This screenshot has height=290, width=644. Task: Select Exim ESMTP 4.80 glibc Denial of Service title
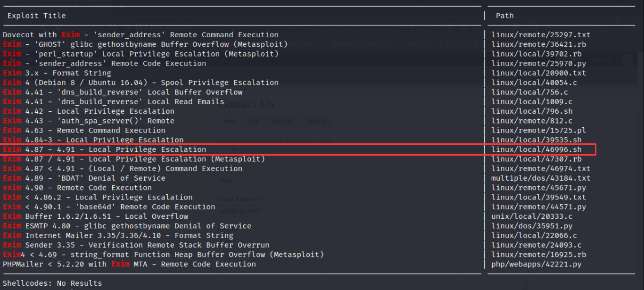pyautogui.click(x=127, y=226)
